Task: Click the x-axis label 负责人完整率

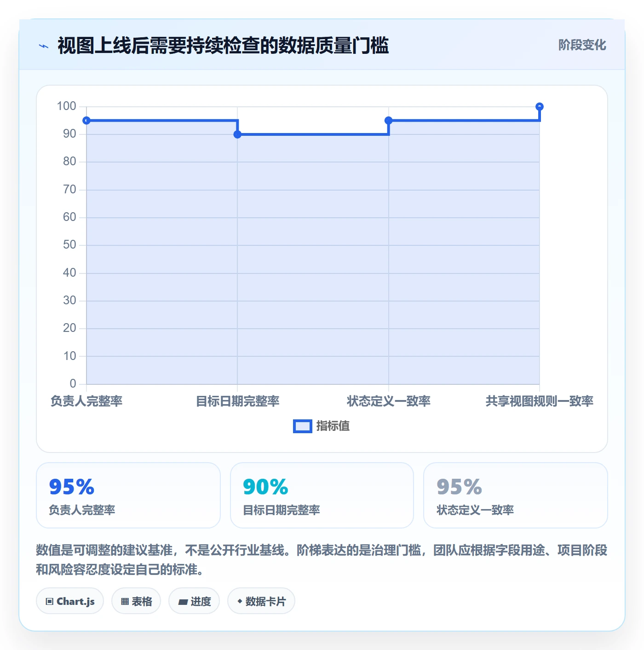Action: coord(86,401)
